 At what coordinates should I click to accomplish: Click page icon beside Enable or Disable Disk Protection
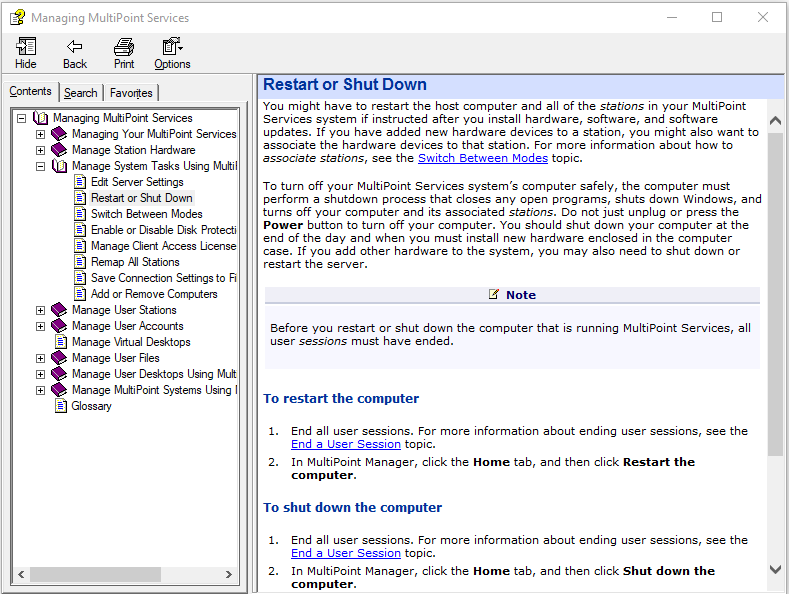tap(80, 230)
